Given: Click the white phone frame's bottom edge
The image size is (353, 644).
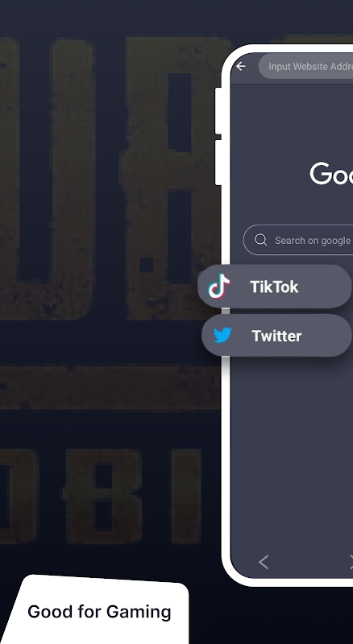Looking at the screenshot, I should tap(288, 582).
